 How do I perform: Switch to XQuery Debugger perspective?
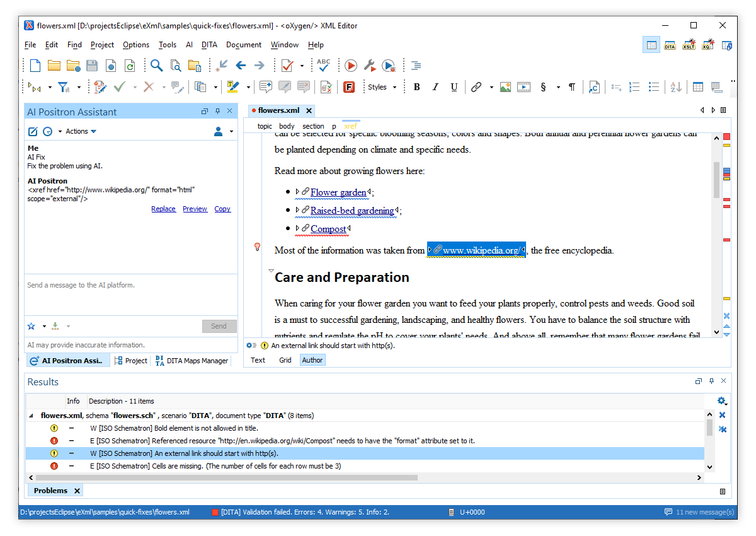[x=708, y=45]
